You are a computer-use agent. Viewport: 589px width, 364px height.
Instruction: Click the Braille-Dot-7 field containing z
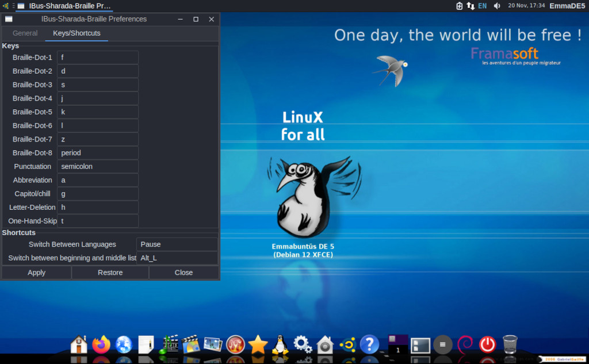point(98,139)
